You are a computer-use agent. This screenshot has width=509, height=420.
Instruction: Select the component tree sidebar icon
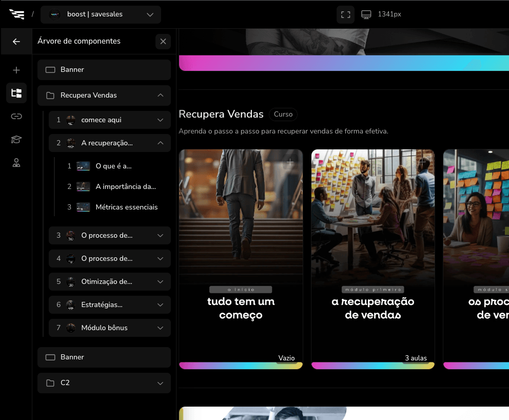coord(16,93)
